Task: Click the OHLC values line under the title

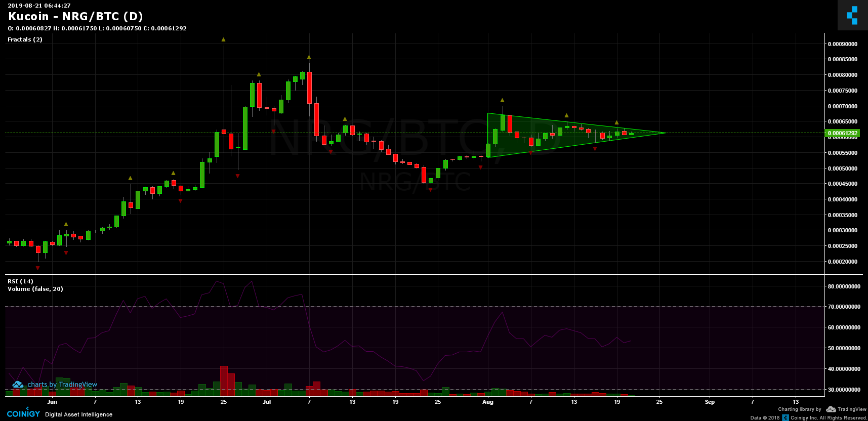Action: click(97, 28)
